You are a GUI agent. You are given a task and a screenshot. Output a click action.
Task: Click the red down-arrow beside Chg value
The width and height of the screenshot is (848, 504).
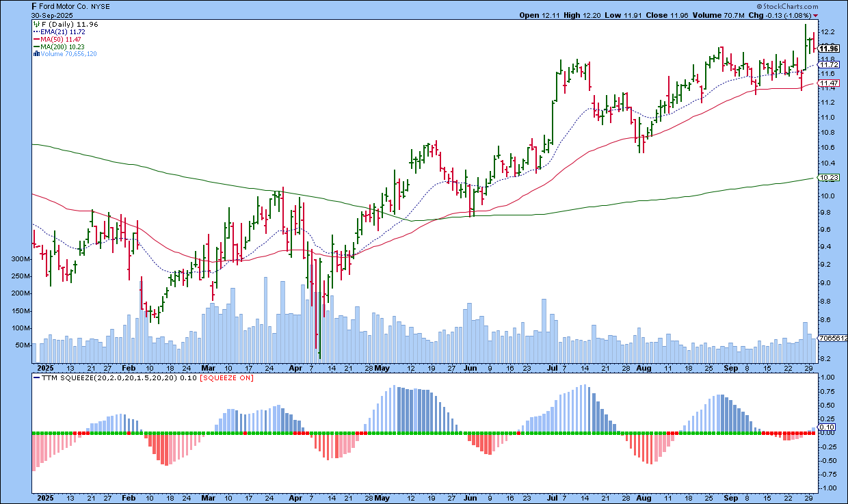pos(815,15)
